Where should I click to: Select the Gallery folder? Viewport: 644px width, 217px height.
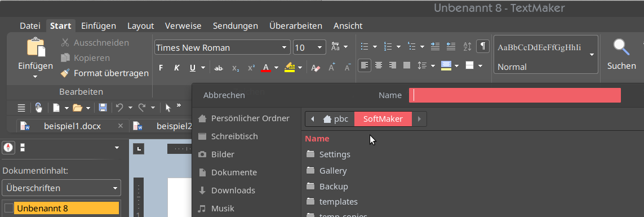[327, 171]
